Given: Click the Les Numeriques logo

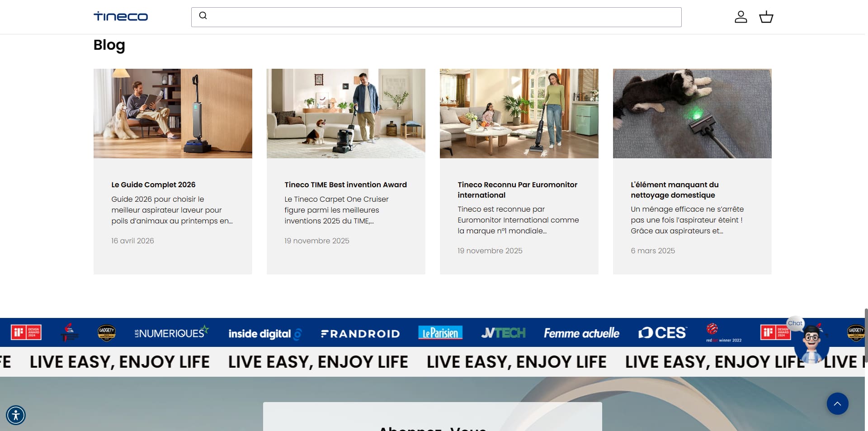Looking at the screenshot, I should (x=171, y=332).
